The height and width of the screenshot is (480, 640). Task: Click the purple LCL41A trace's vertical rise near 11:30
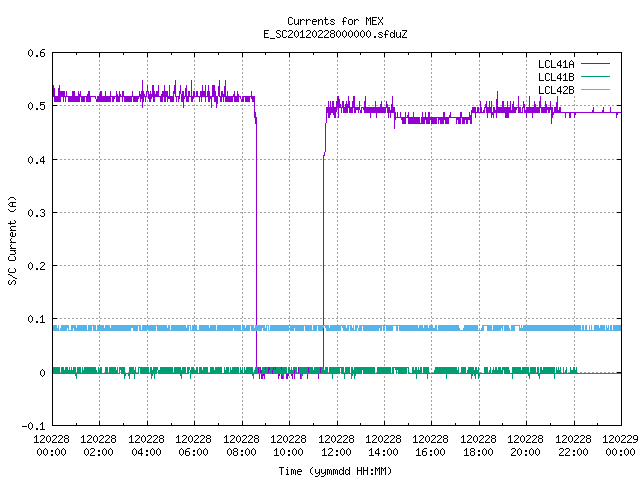pyautogui.click(x=324, y=261)
